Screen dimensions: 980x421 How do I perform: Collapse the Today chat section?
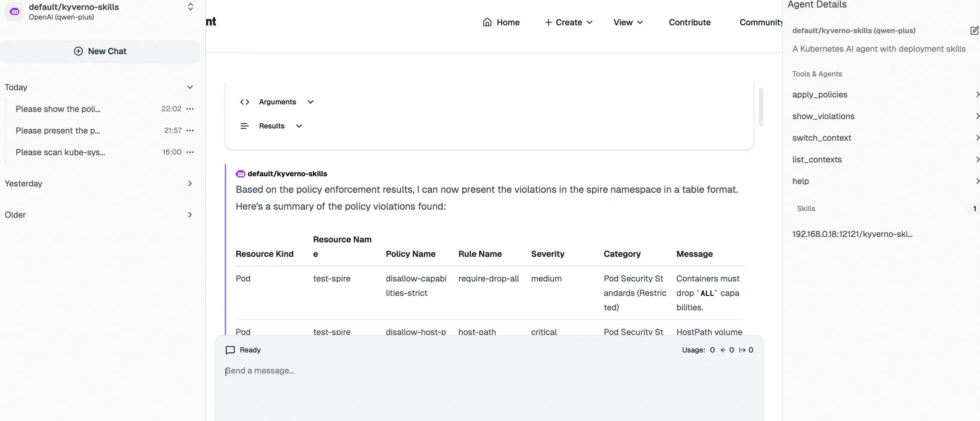point(190,87)
